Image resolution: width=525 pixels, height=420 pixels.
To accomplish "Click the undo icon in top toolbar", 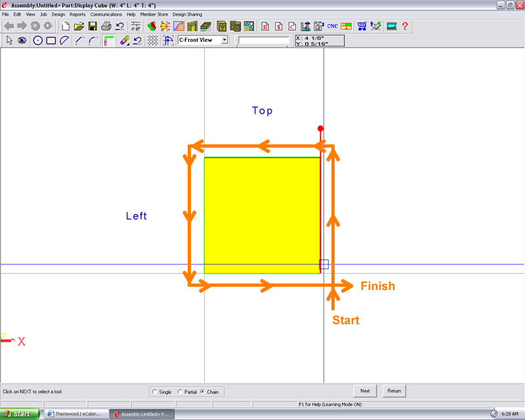I will coord(119,26).
